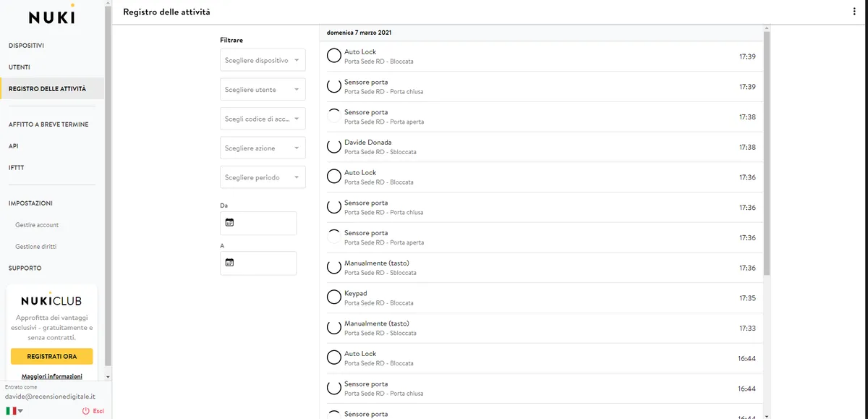Expand the Scegliere utente dropdown
868x419 pixels.
click(x=263, y=90)
